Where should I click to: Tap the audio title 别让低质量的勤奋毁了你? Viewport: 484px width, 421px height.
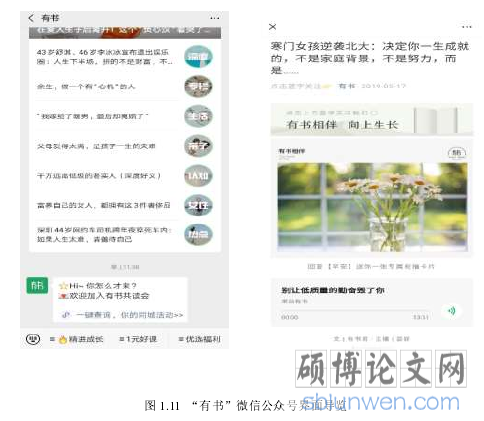tap(333, 290)
